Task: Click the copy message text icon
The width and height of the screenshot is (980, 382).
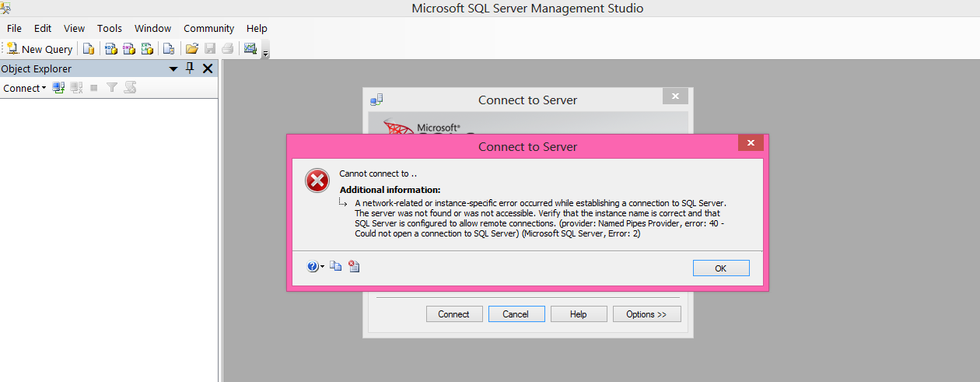Action: (336, 266)
